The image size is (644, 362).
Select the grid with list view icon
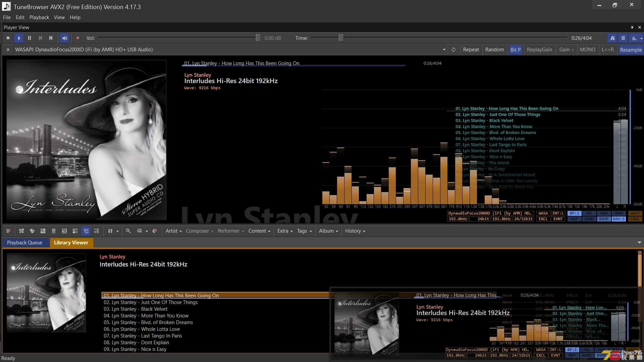(64, 231)
